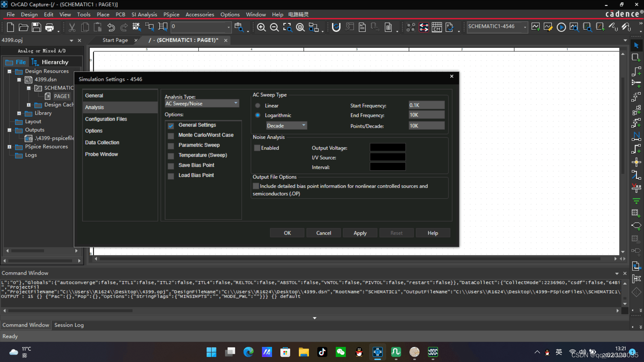Select Probe Window settings category
The width and height of the screenshot is (644, 362).
pos(101,154)
